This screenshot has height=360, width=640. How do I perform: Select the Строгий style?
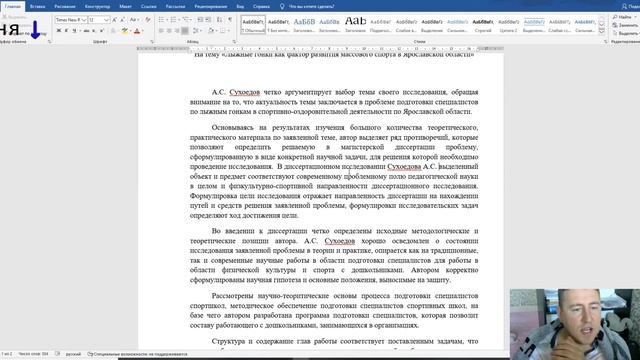click(x=483, y=24)
